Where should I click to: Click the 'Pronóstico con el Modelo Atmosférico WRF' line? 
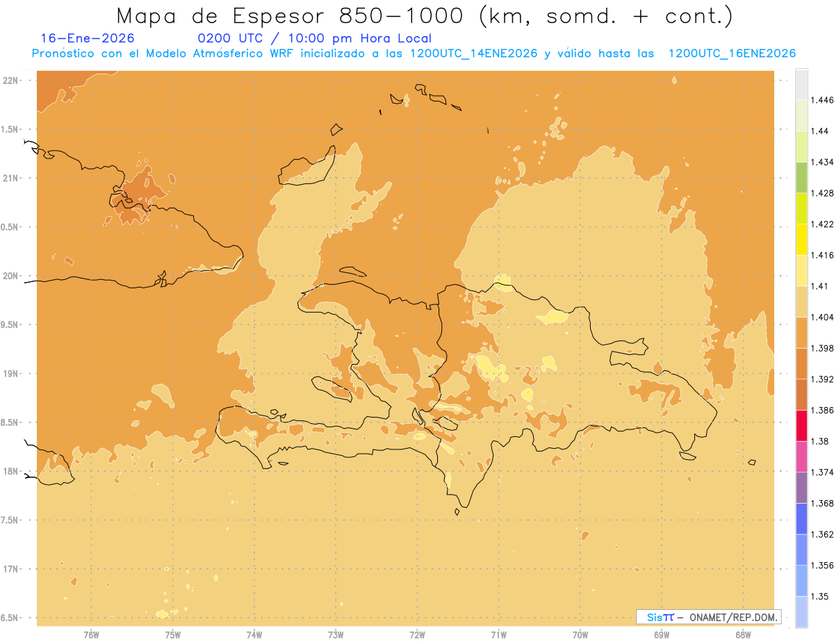(x=413, y=53)
